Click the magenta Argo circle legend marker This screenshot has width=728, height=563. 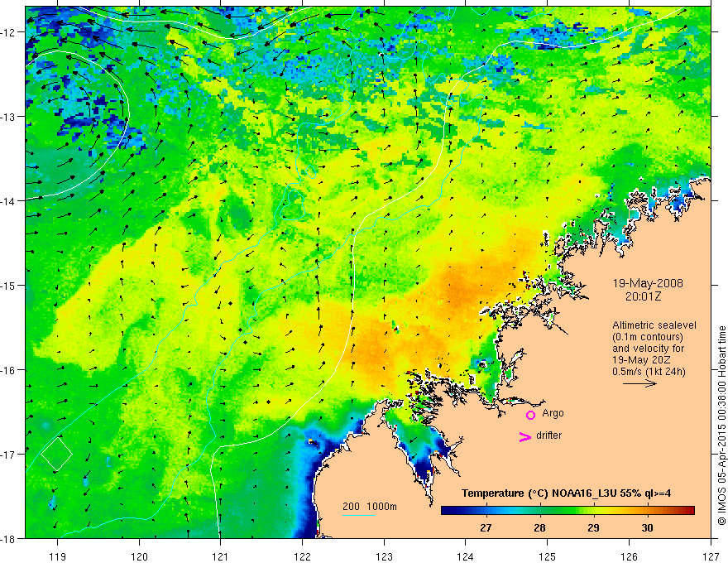pyautogui.click(x=530, y=415)
